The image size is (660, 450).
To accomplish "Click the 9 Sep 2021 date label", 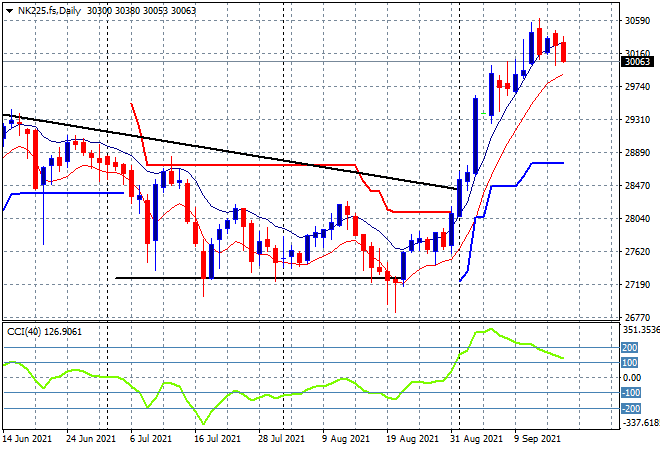I will click(x=537, y=439).
